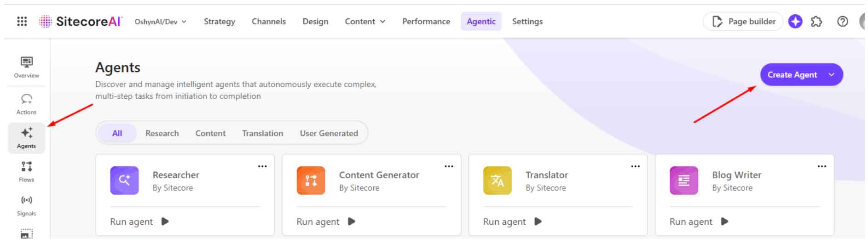Open the Translator card options menu
The image size is (868, 250).
[636, 166]
